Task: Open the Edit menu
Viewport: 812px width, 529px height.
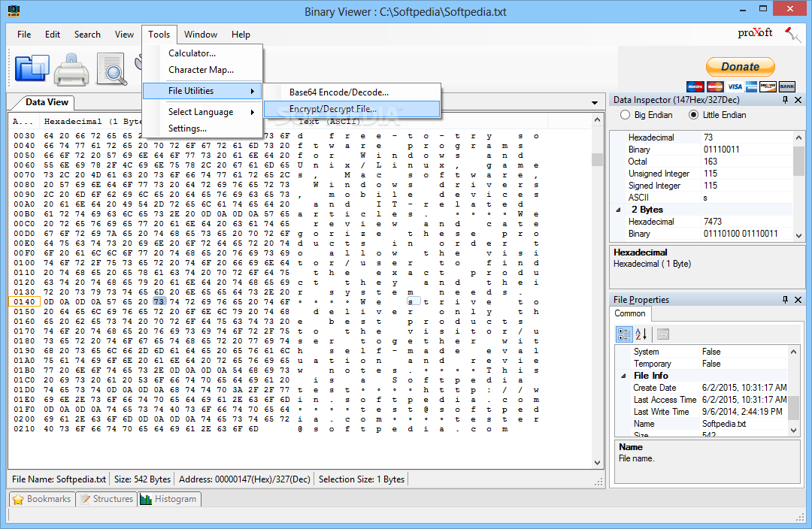Action: [53, 34]
